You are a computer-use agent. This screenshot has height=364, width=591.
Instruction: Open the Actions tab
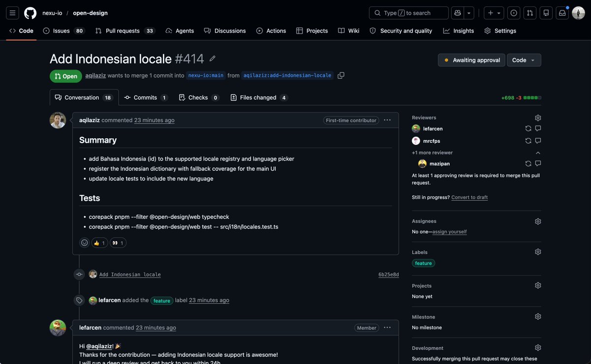pyautogui.click(x=271, y=31)
